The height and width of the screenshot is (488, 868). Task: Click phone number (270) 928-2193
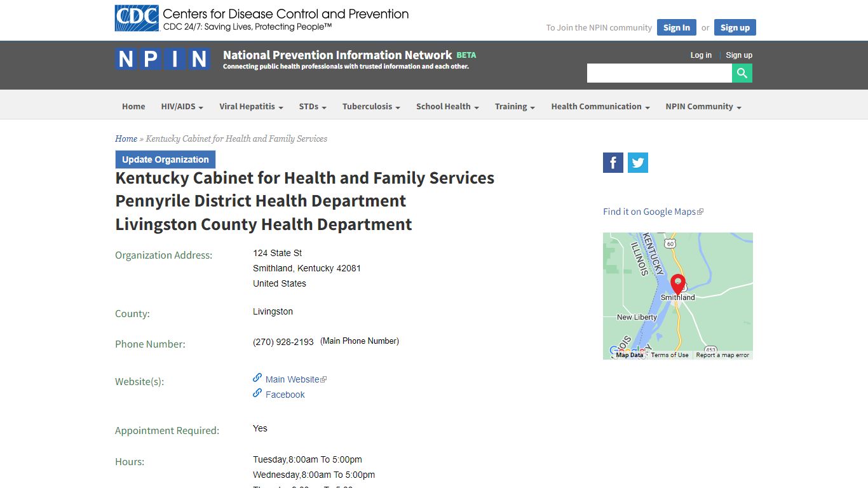coord(283,342)
